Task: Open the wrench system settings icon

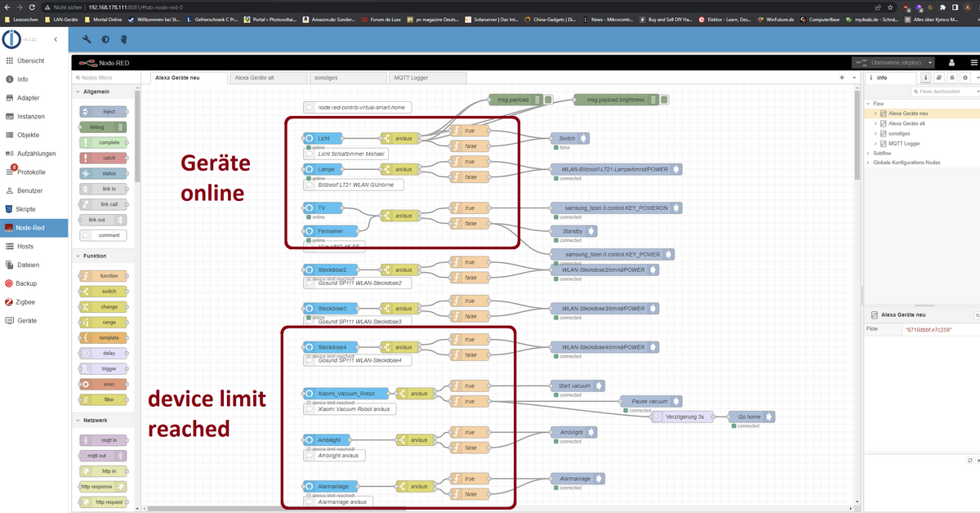Action: coord(87,38)
